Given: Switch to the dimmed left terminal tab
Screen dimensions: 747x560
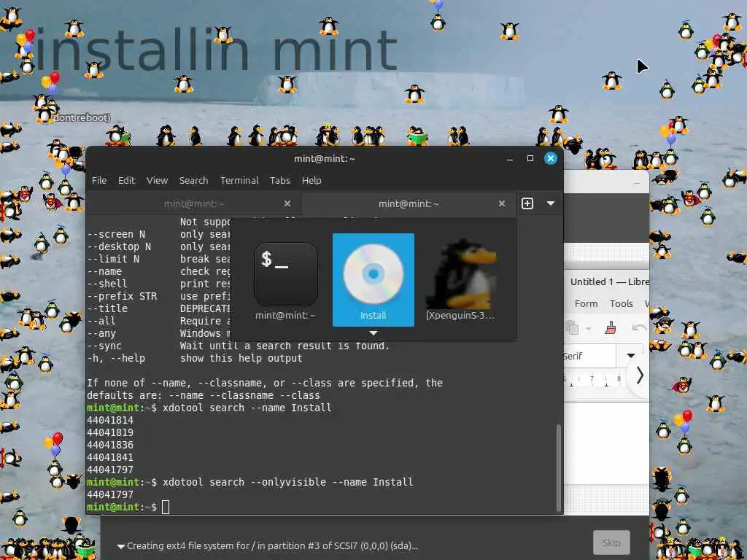Looking at the screenshot, I should click(x=194, y=204).
